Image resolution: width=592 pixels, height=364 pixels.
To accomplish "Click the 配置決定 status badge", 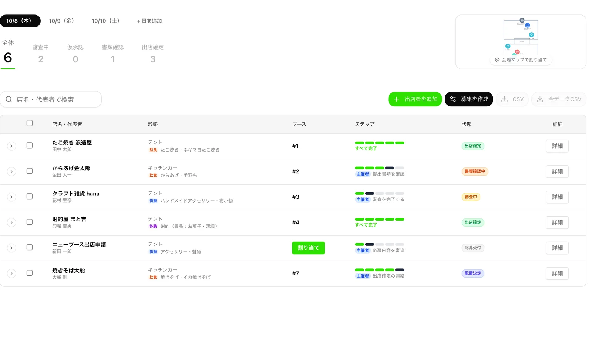I will 473,273.
